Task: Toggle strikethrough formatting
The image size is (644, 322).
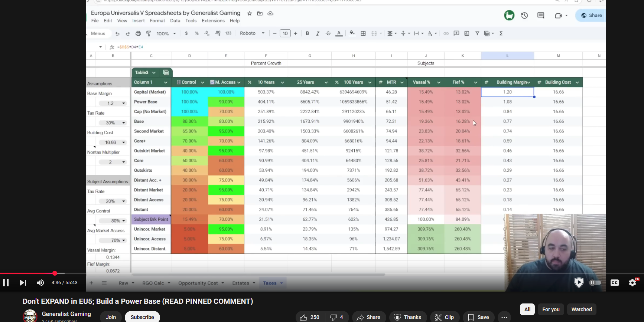Action: [x=328, y=33]
